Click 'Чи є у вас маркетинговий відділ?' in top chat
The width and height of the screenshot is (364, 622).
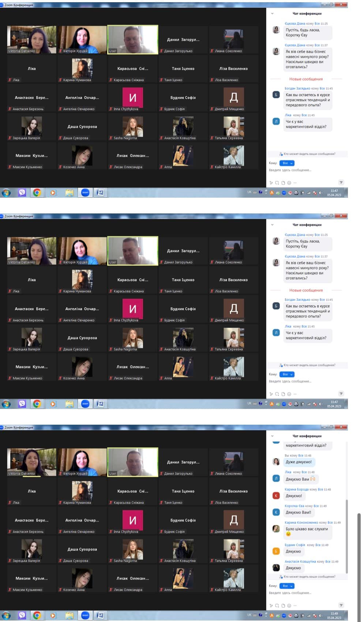pyautogui.click(x=308, y=124)
